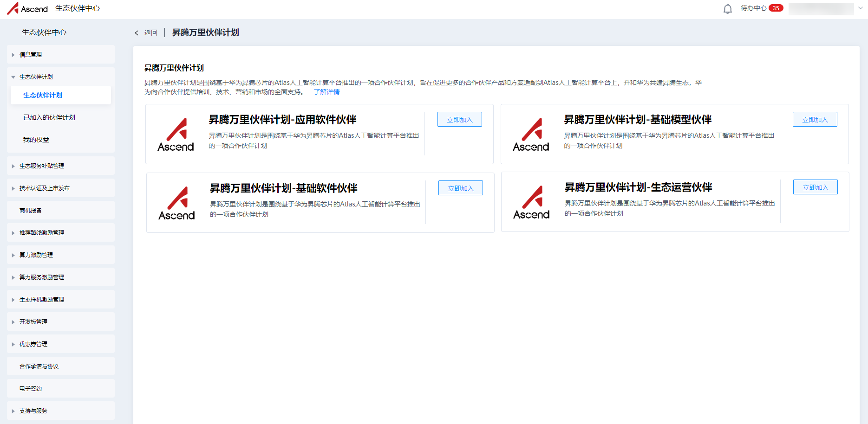Open the account dropdown arrow at top right

click(x=861, y=8)
